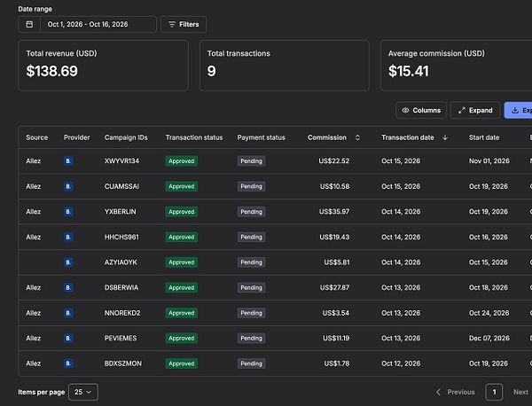Select campaign ID CUAMSSAI

point(121,186)
